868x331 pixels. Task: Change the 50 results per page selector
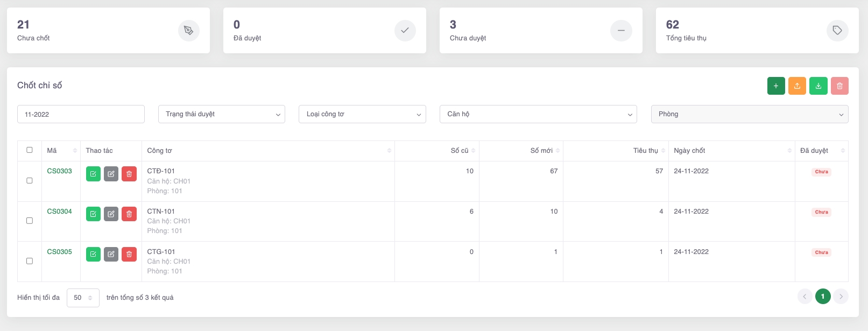83,298
